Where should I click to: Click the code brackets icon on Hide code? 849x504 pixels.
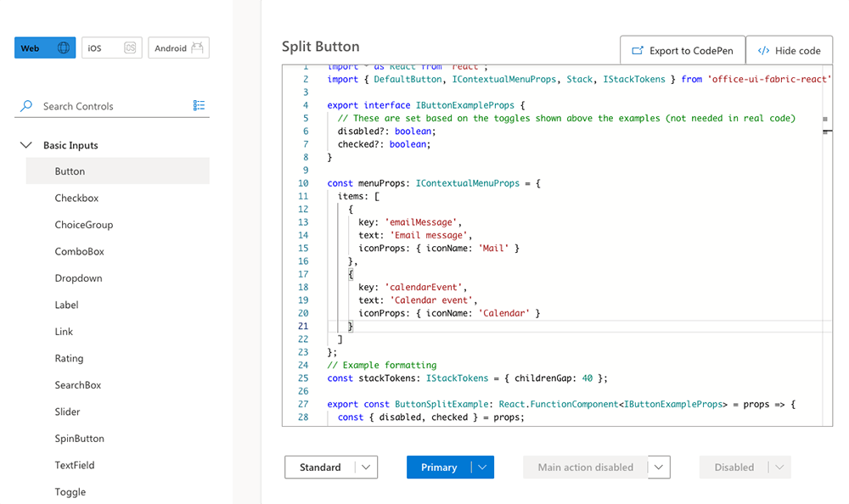[763, 51]
